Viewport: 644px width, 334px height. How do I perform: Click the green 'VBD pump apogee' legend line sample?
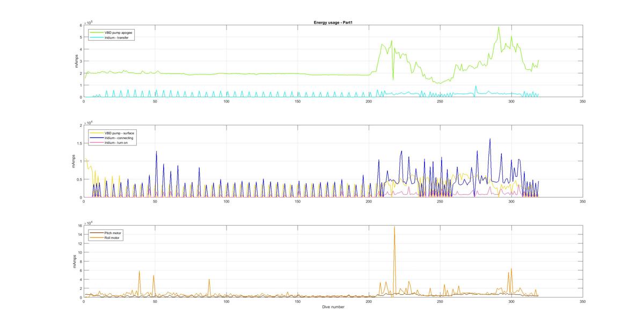pyautogui.click(x=97, y=33)
